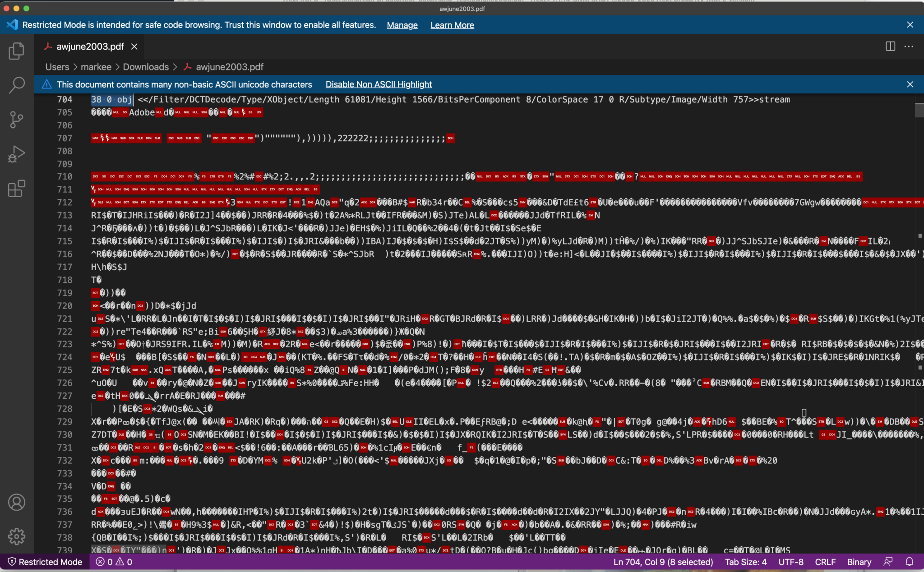Image resolution: width=924 pixels, height=572 pixels.
Task: Split the editor to the right
Action: (x=890, y=46)
